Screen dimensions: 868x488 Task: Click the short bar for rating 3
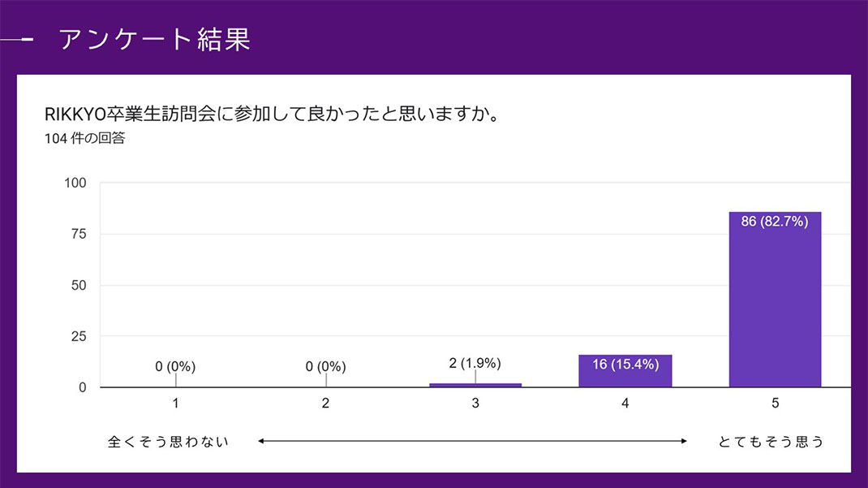tap(475, 385)
